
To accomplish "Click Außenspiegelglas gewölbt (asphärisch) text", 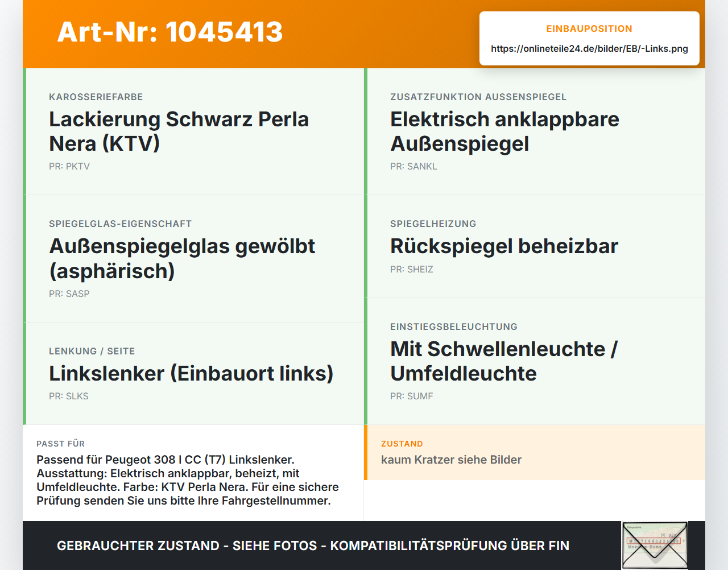I will [182, 259].
